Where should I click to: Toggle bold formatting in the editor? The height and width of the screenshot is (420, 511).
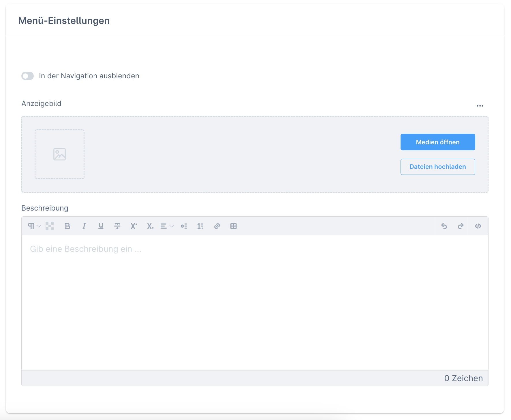click(x=67, y=226)
